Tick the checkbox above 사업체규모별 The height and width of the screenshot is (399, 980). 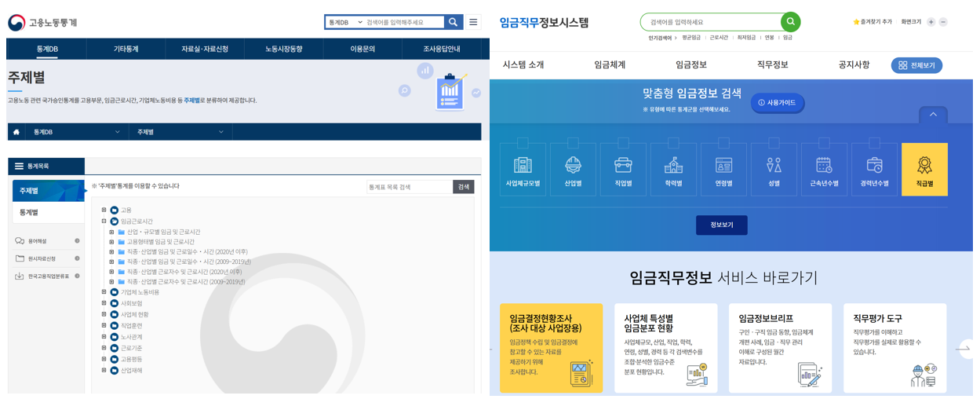523,143
